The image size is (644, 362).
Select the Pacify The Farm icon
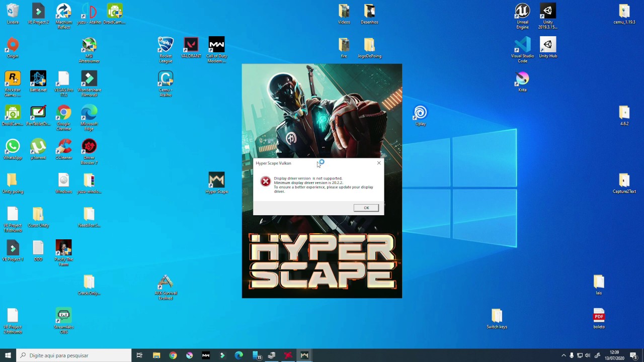point(63,253)
